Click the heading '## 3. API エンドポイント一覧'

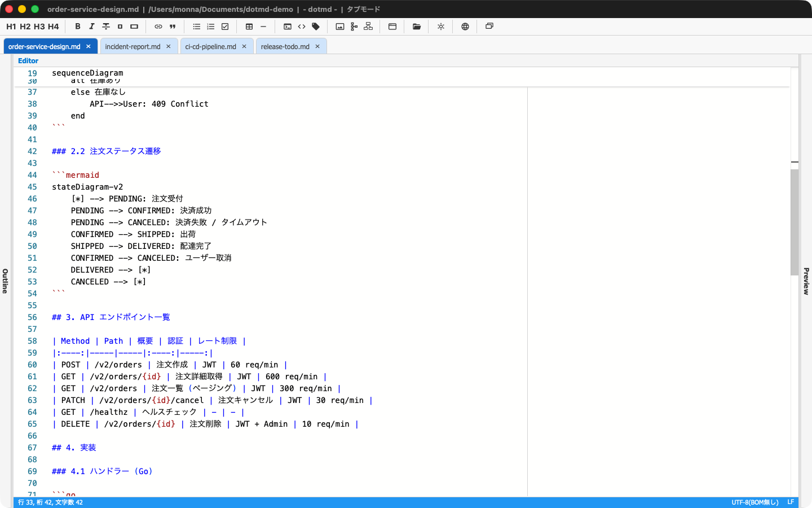(x=111, y=317)
